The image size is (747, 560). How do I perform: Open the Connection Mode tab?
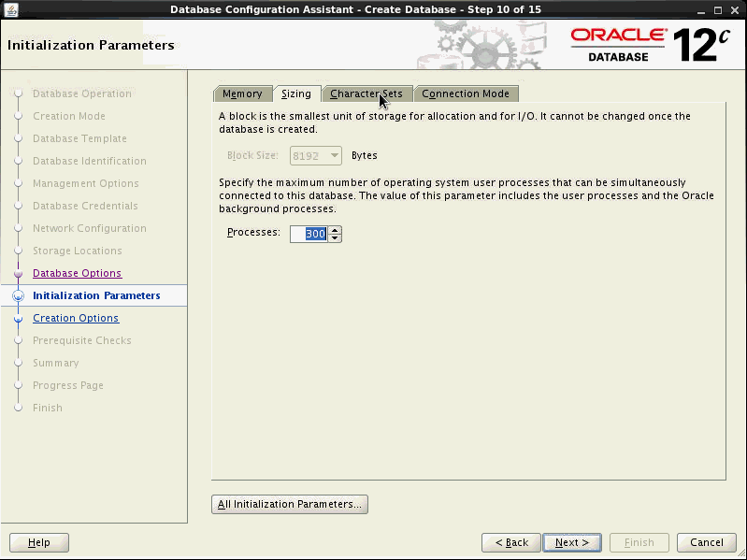click(466, 93)
